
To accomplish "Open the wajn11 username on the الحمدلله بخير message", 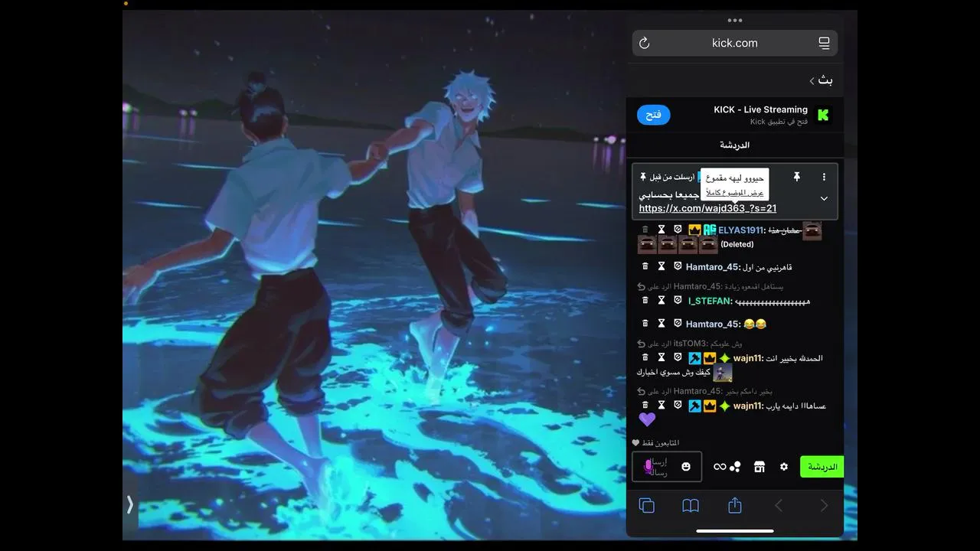I will [748, 358].
